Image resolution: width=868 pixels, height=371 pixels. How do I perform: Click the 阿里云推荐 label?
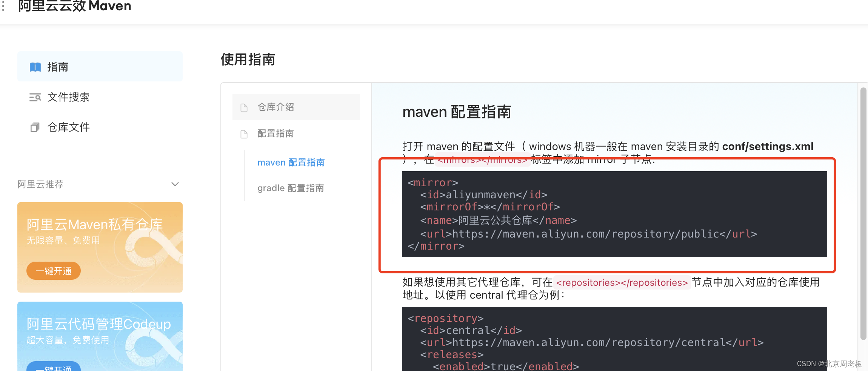click(x=40, y=184)
